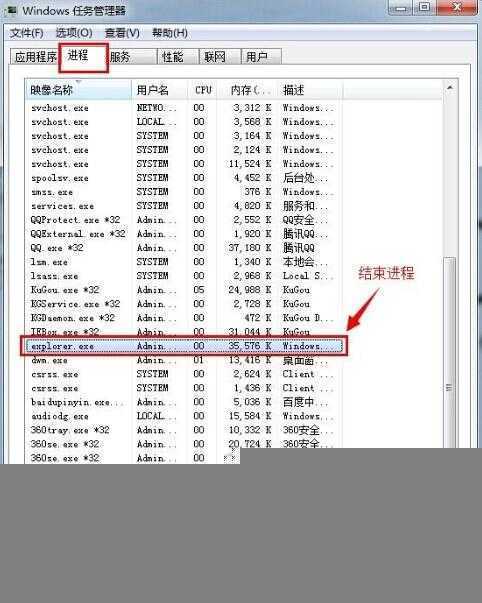Screen dimensions: 482x603
Task: Select the explorer.exe process row
Action: [184, 346]
